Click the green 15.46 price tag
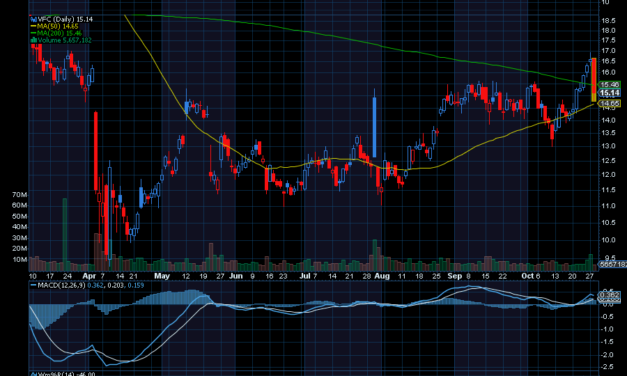The height and width of the screenshot is (376, 627). (609, 85)
